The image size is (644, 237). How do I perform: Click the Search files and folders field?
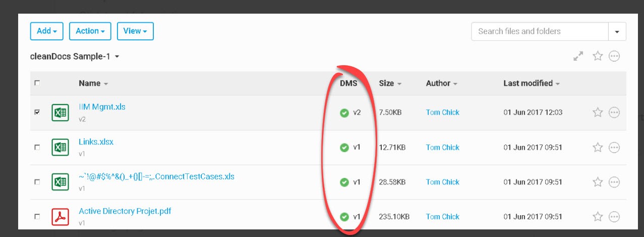pyautogui.click(x=540, y=31)
